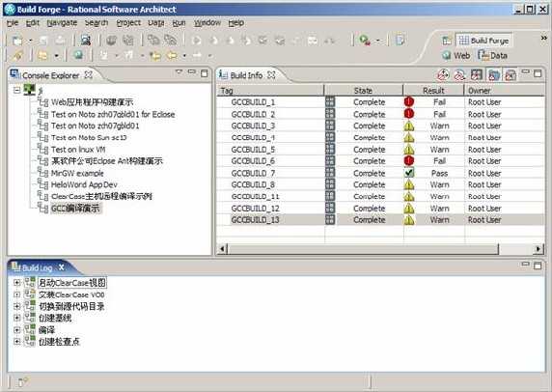Click the yellow back navigation arrow icon
Image resolution: width=552 pixels, height=392 pixels.
[172, 55]
